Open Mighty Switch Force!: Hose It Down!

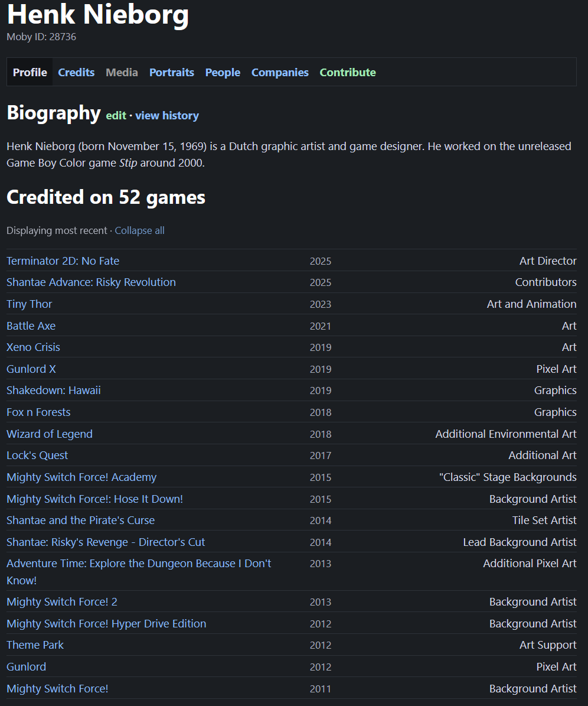coord(95,499)
